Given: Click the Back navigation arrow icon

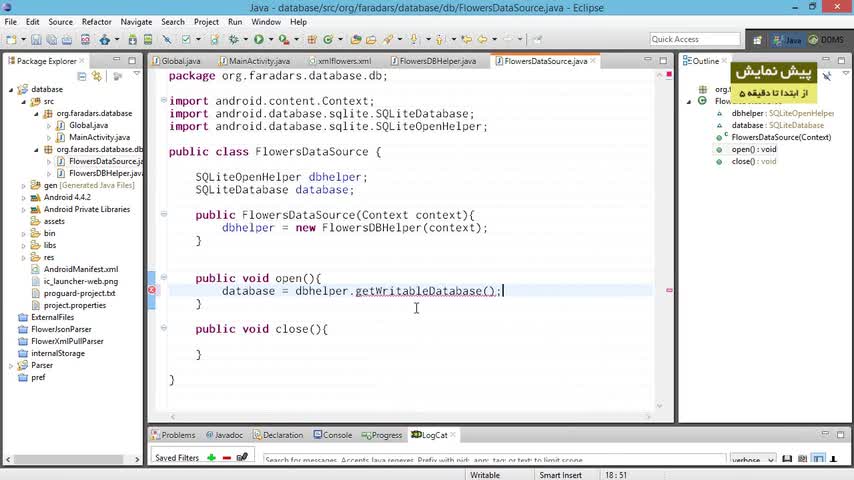Looking at the screenshot, I should (483, 39).
